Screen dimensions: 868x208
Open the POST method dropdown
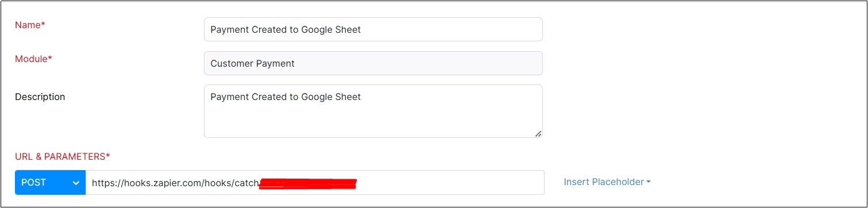[50, 182]
